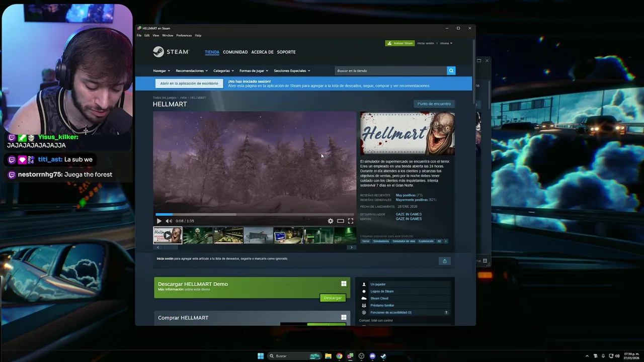644x362 pixels.
Task: Mute the trailer with the speaker icon
Action: (169, 221)
